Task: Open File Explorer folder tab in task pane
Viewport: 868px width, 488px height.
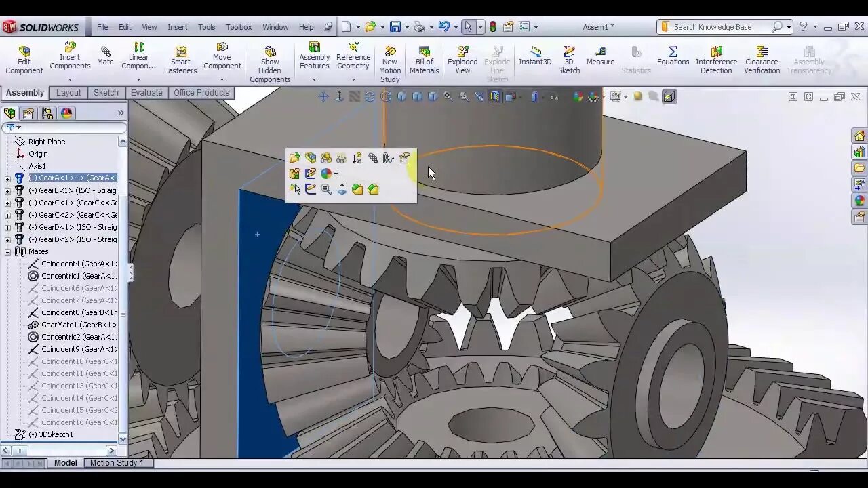Action: pyautogui.click(x=860, y=168)
